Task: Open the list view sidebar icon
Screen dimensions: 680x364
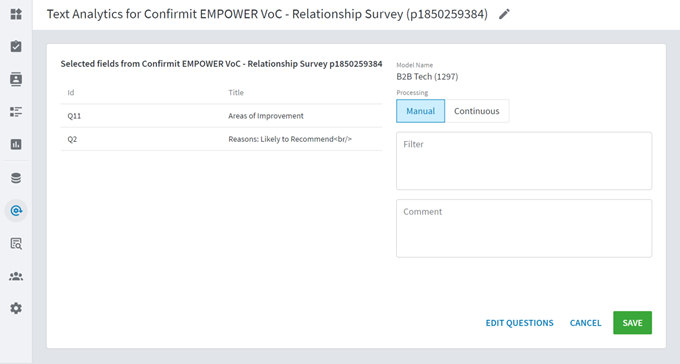Action: pos(16,112)
